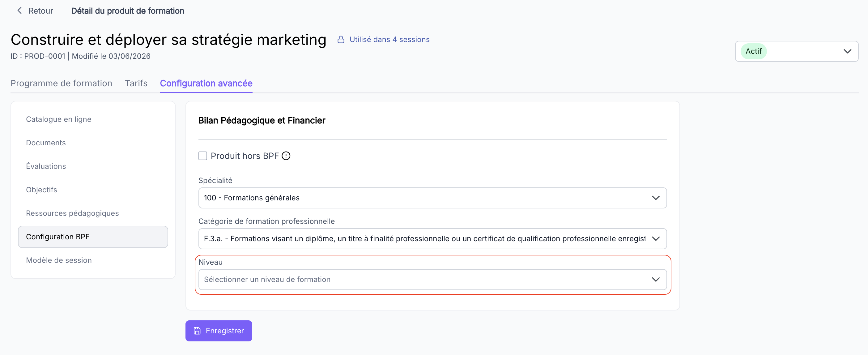The height and width of the screenshot is (355, 868).
Task: Go to the Documents section
Action: tap(46, 143)
